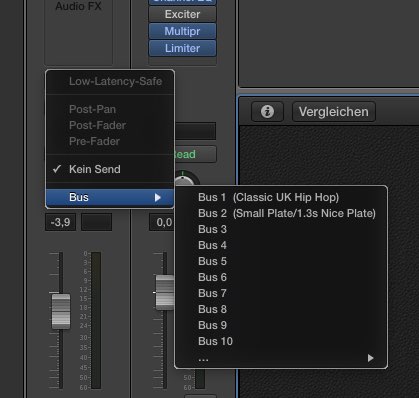
Task: Toggle the Multipr plug-in slot
Action: click(x=182, y=31)
